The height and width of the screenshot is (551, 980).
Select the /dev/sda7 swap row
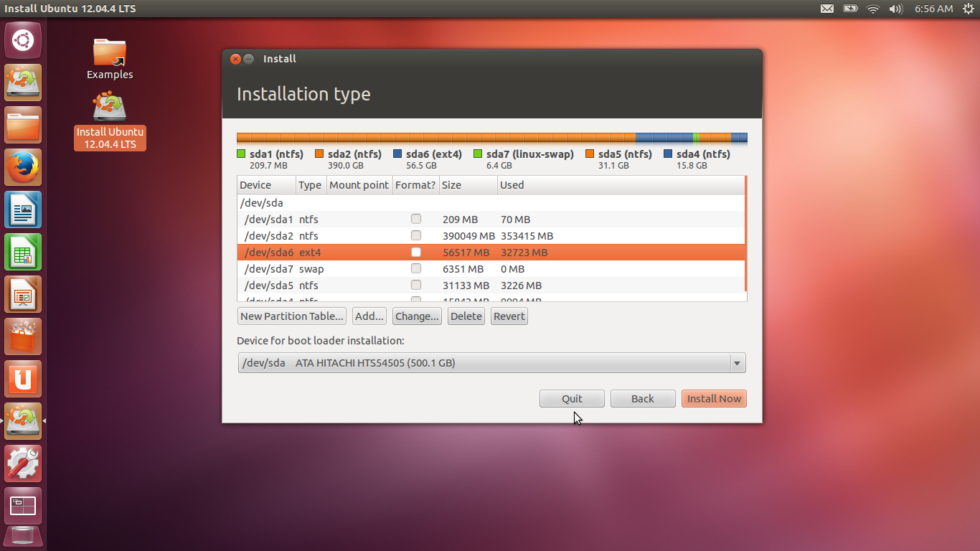(491, 268)
